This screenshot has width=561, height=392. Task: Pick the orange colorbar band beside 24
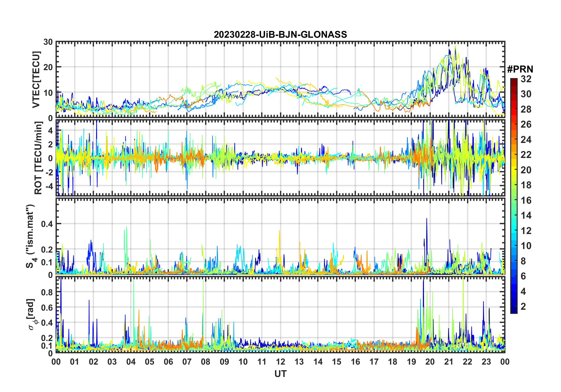(514, 140)
